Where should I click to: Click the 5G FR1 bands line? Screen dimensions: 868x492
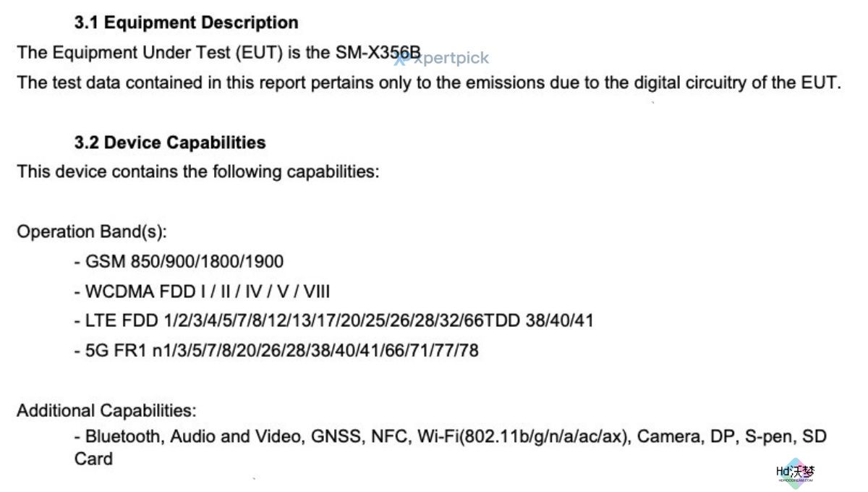(276, 350)
